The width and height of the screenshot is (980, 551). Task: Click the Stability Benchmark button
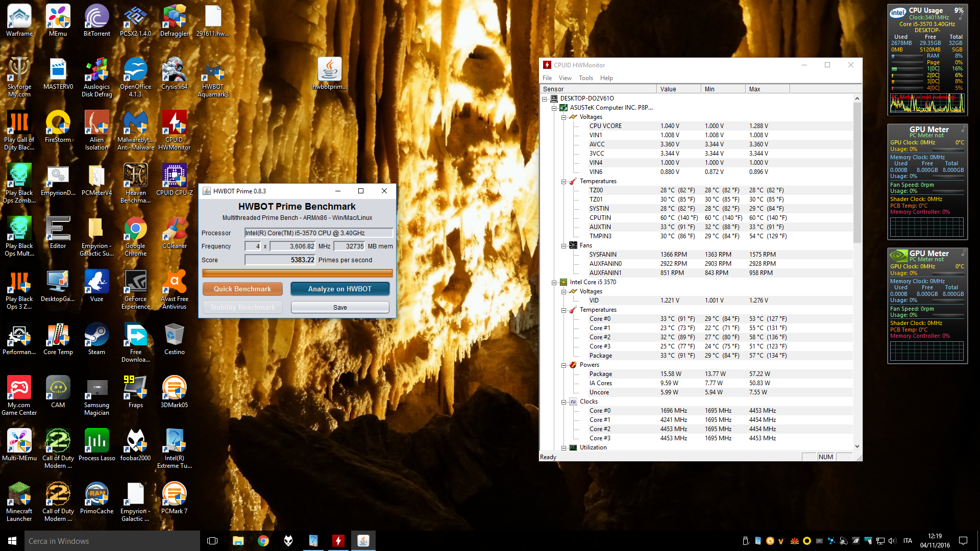click(242, 307)
